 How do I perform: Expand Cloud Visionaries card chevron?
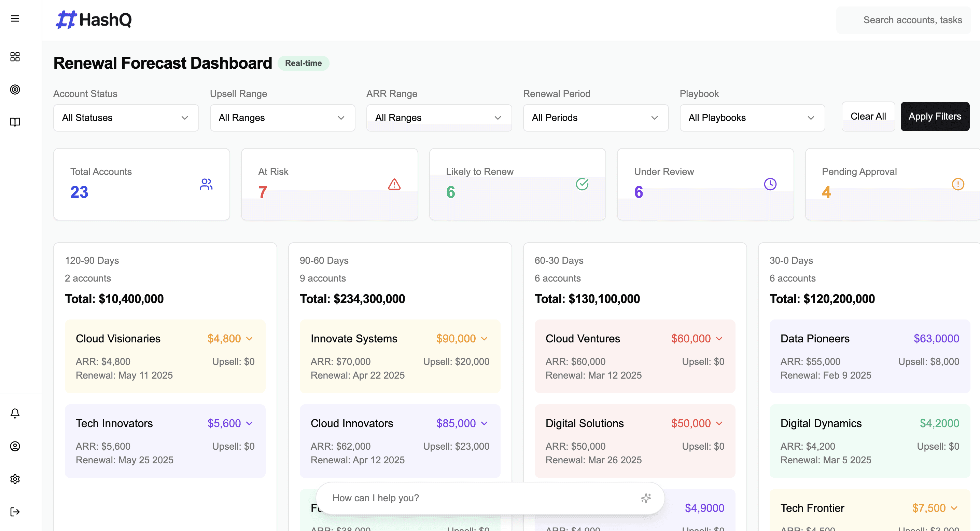[x=250, y=338]
